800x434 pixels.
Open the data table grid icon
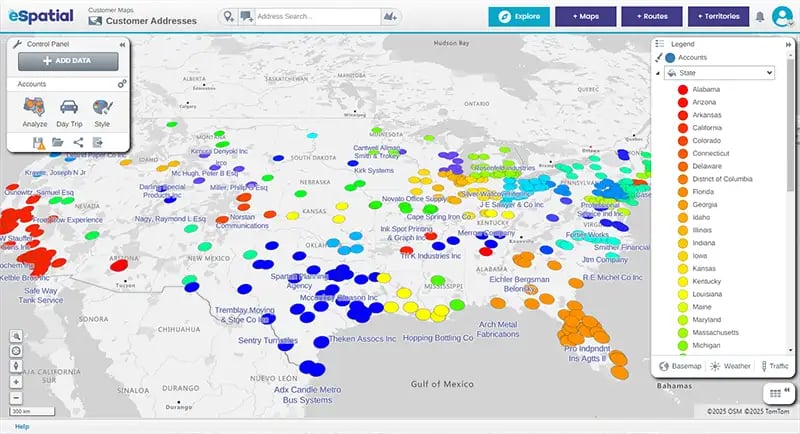775,393
